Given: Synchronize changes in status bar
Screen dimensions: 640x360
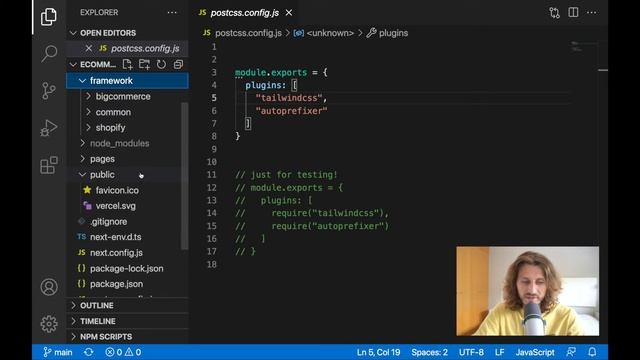Looking at the screenshot, I should 89,352.
